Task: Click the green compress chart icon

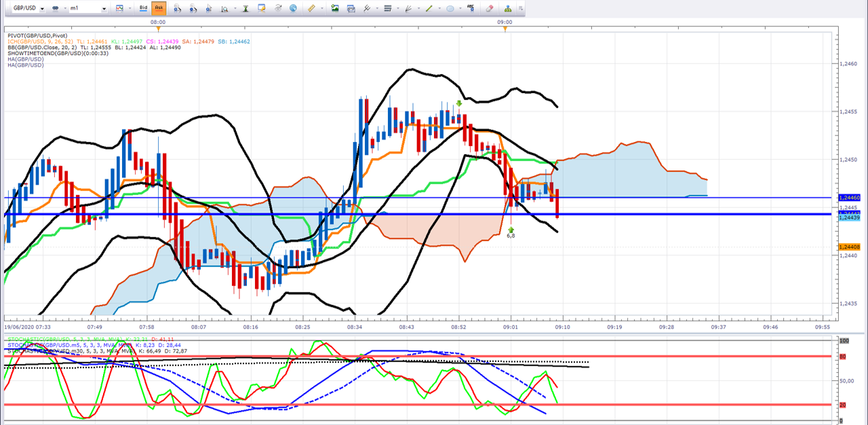Action: (x=245, y=9)
